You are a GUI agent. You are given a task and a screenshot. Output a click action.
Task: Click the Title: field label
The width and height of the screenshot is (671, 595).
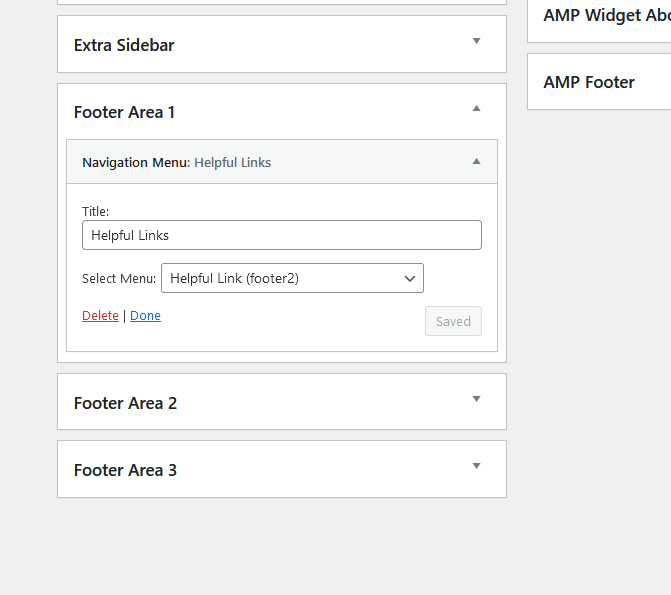click(95, 211)
